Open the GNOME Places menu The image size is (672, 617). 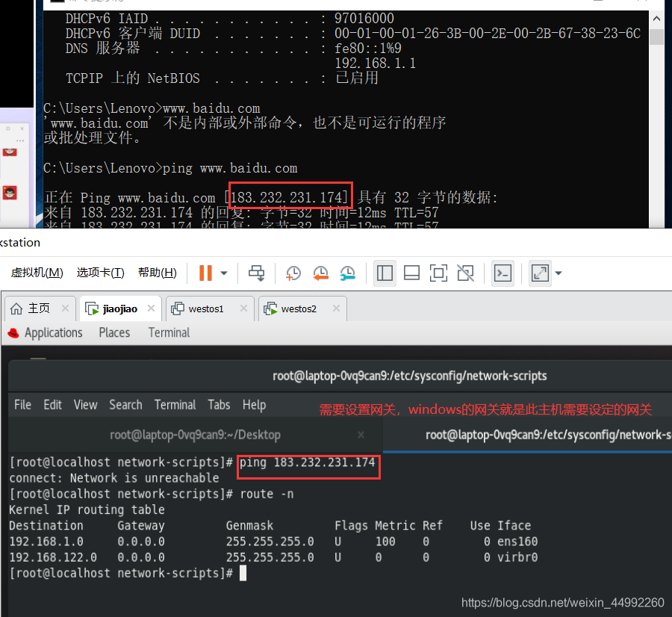click(114, 332)
